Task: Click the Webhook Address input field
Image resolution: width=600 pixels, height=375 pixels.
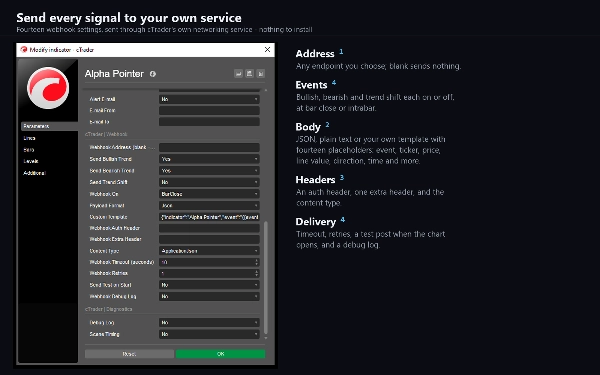Action: (x=209, y=147)
